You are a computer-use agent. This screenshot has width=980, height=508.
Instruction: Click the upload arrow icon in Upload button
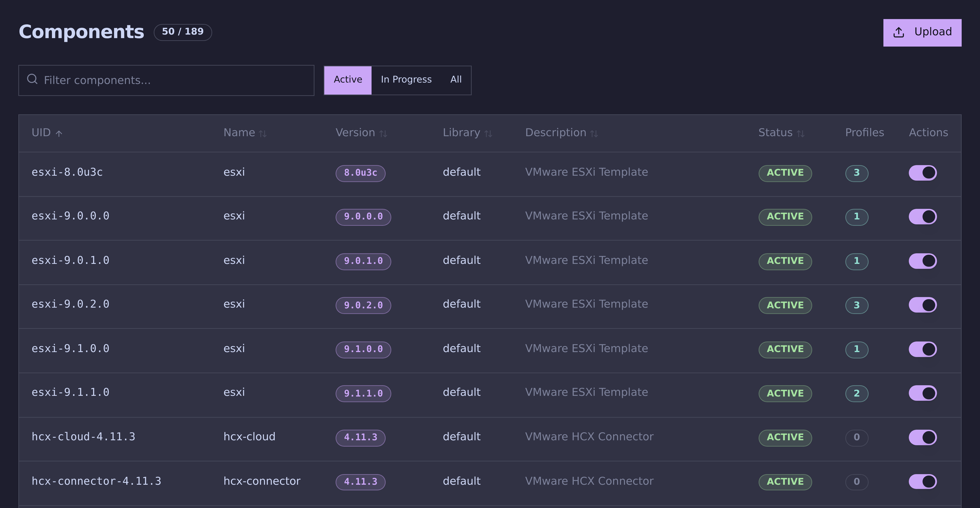tap(899, 32)
